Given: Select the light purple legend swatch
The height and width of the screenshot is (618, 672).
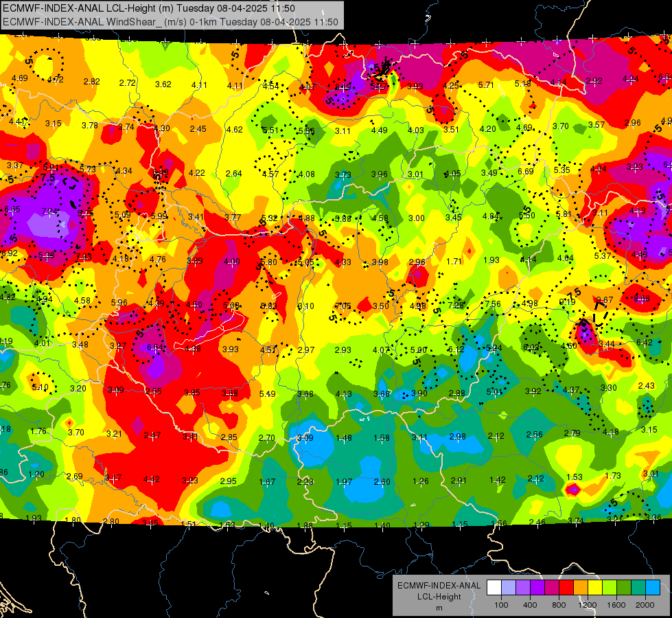Looking at the screenshot, I should pyautogui.click(x=523, y=588).
